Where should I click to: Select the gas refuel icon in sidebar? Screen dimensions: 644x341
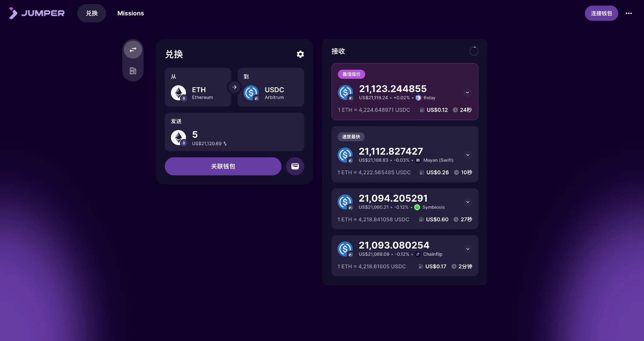click(x=133, y=71)
